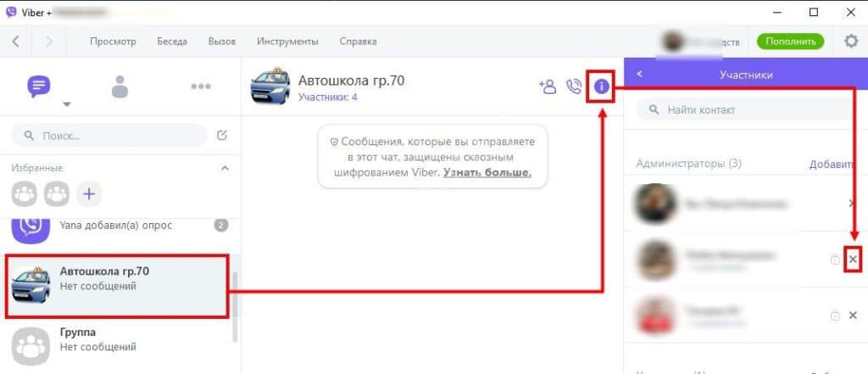Open the settings gear

pyautogui.click(x=851, y=41)
